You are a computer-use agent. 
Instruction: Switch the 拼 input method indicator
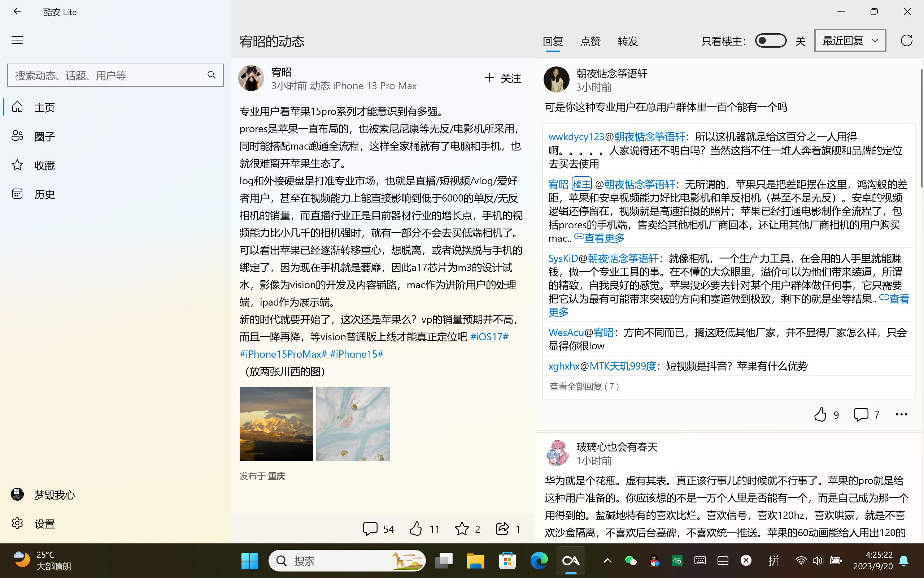[773, 561]
